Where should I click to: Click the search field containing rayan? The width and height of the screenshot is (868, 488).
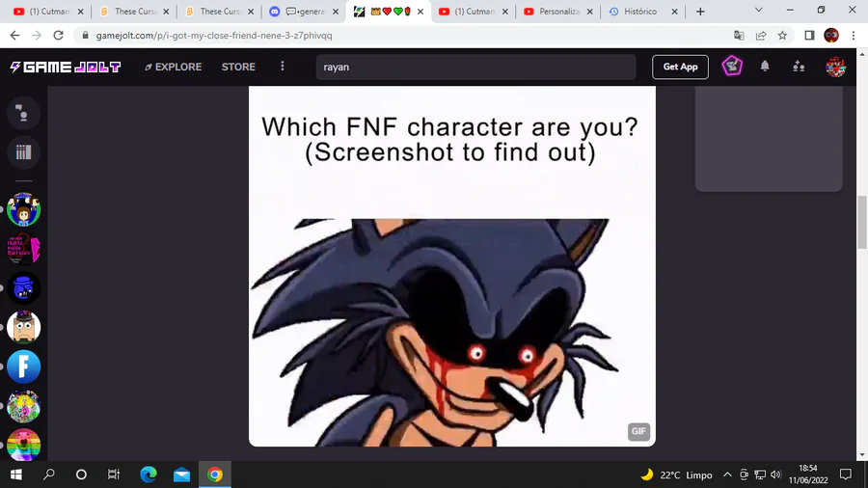475,67
